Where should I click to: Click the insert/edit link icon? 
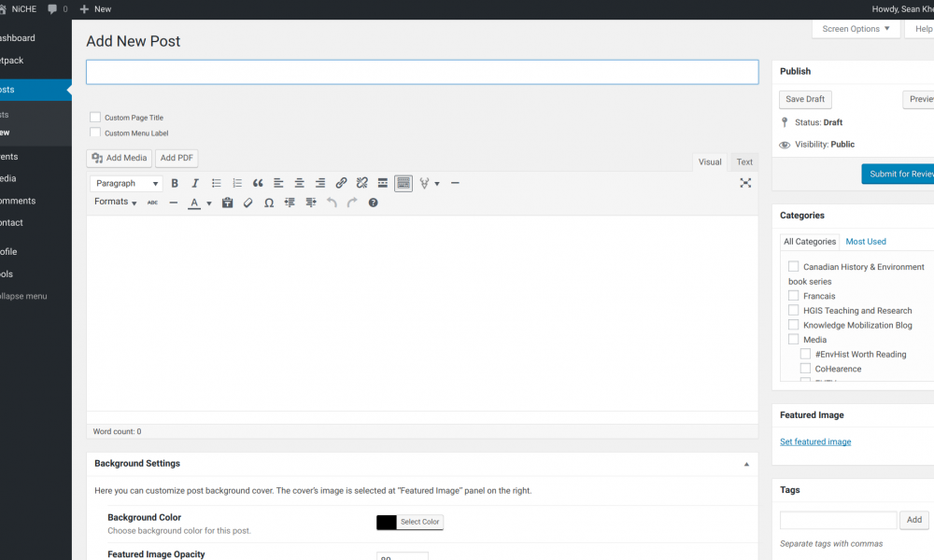341,184
